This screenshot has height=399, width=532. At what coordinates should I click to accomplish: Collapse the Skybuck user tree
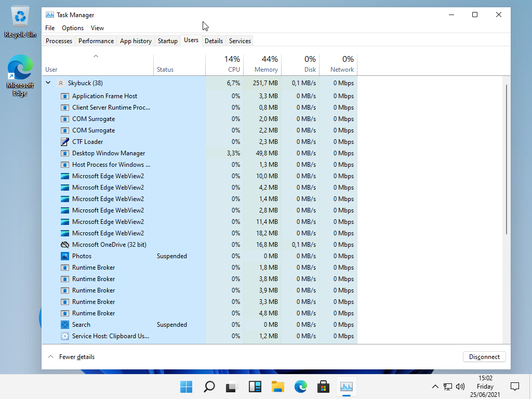click(48, 83)
